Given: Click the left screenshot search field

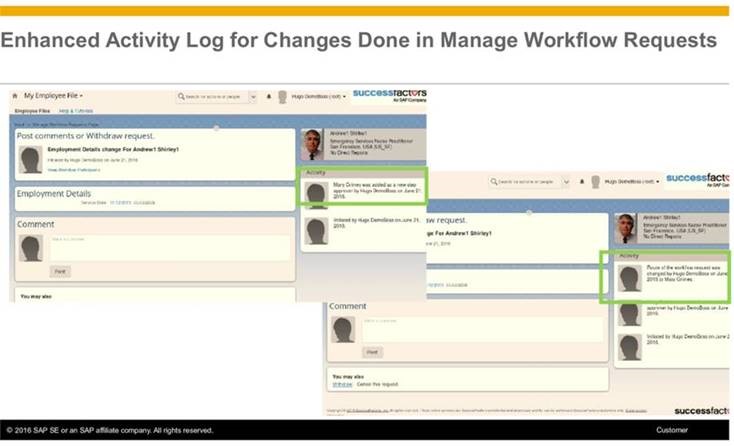Looking at the screenshot, I should [x=217, y=97].
